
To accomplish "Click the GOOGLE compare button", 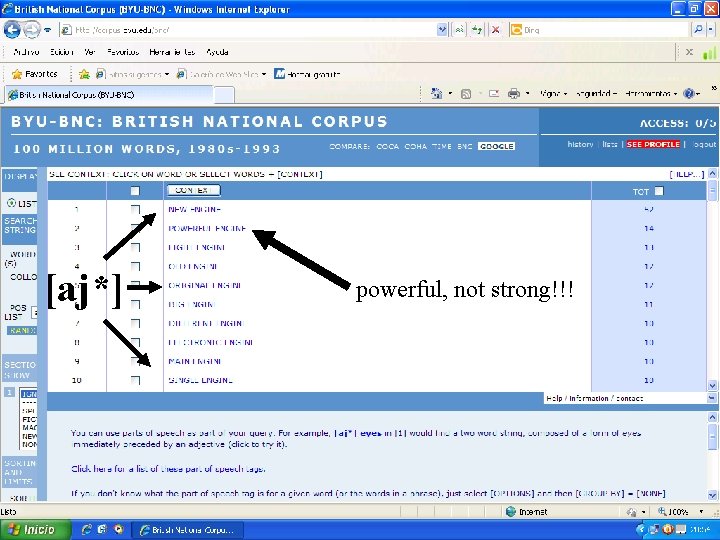I will point(496,146).
